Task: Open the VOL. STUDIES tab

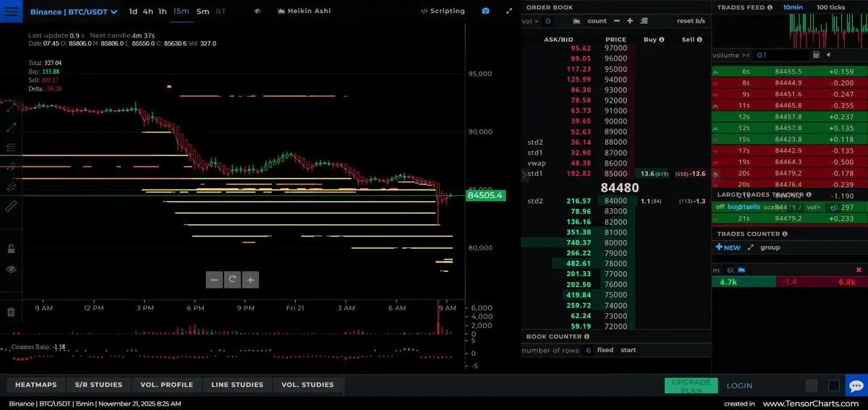Action: tap(307, 385)
